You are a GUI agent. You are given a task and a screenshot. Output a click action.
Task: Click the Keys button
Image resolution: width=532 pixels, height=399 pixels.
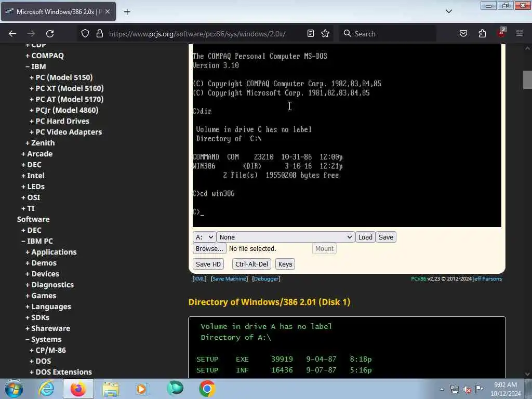coord(285,264)
